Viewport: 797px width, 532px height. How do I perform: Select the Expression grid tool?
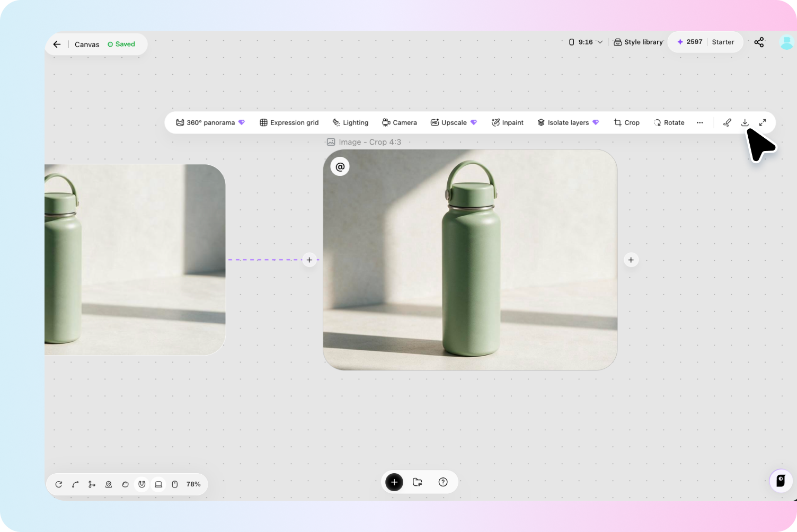pyautogui.click(x=289, y=122)
